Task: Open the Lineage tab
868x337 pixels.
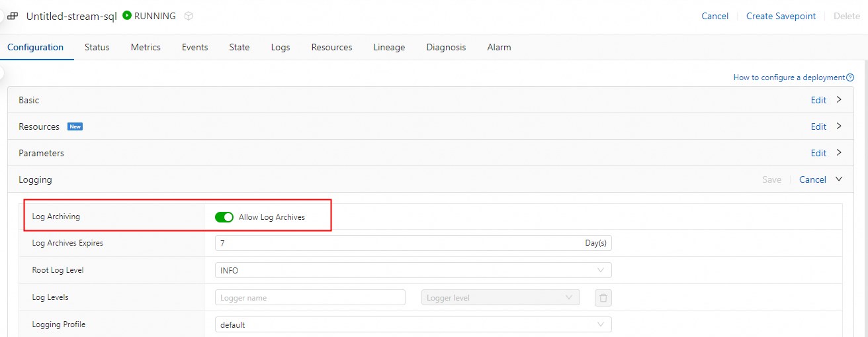Action: click(x=389, y=48)
